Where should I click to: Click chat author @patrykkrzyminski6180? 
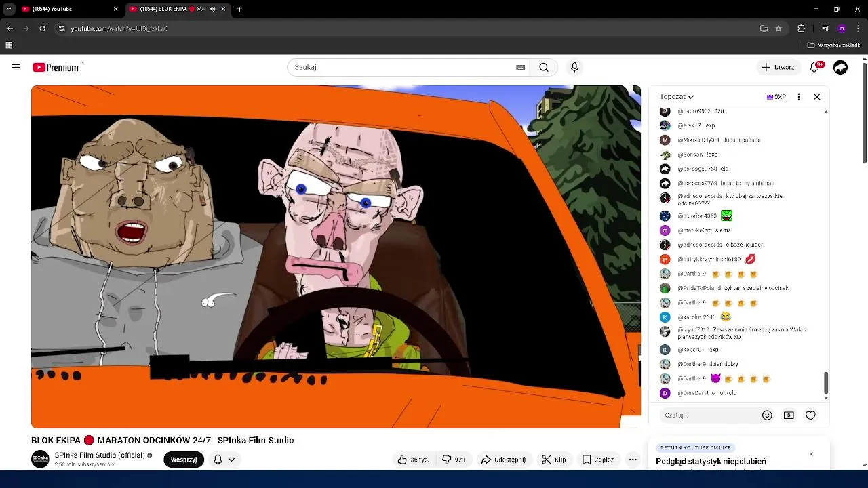[x=709, y=259]
